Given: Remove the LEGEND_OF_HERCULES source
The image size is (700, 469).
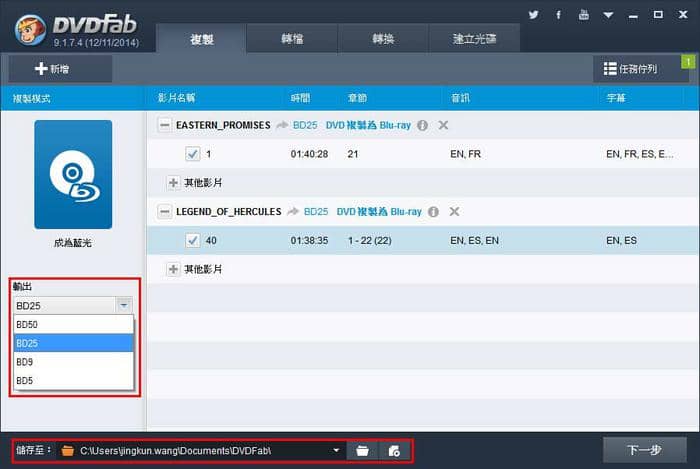Looking at the screenshot, I should click(x=454, y=212).
